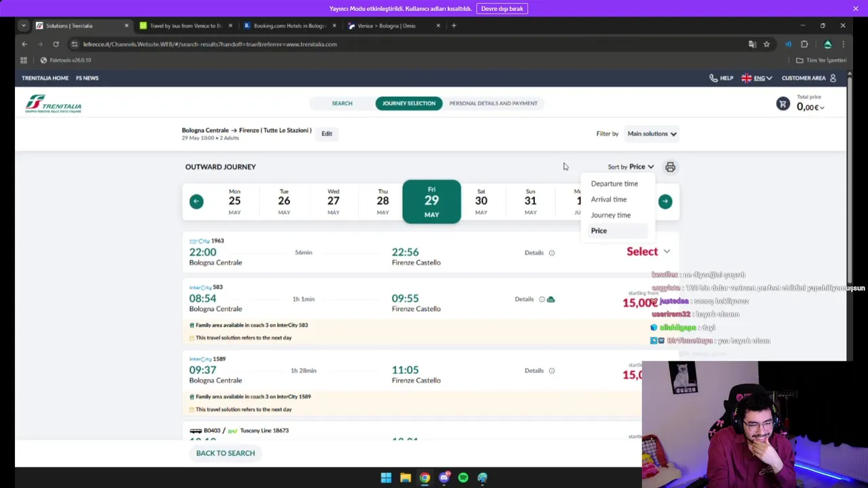Click Edit next to Bologna Centrale route
The image size is (868, 488).
click(327, 134)
